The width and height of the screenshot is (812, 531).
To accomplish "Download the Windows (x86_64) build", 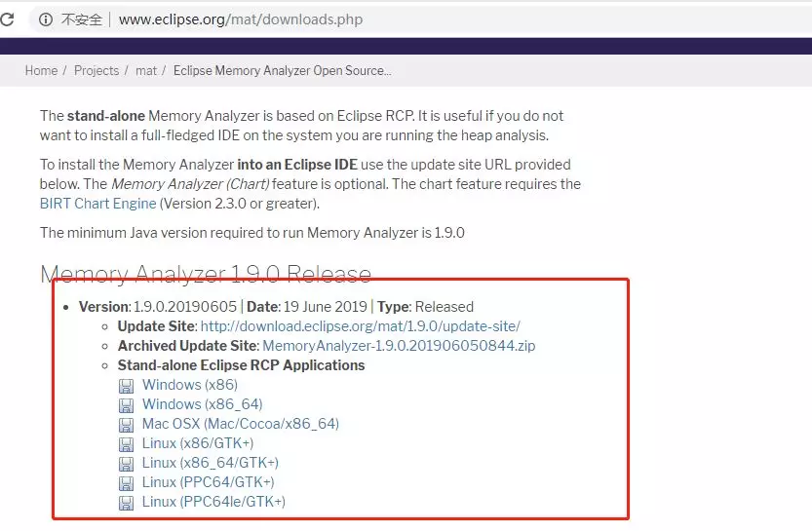I will pyautogui.click(x=203, y=404).
